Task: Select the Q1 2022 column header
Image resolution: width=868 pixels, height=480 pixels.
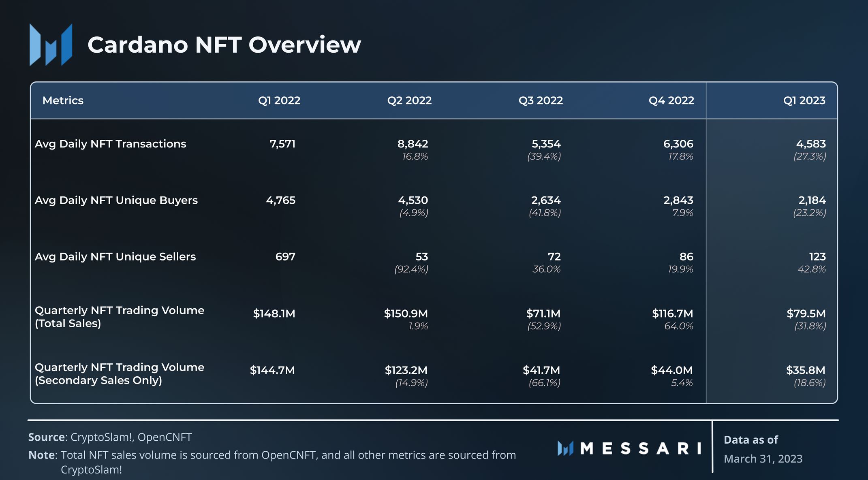Action: click(279, 100)
